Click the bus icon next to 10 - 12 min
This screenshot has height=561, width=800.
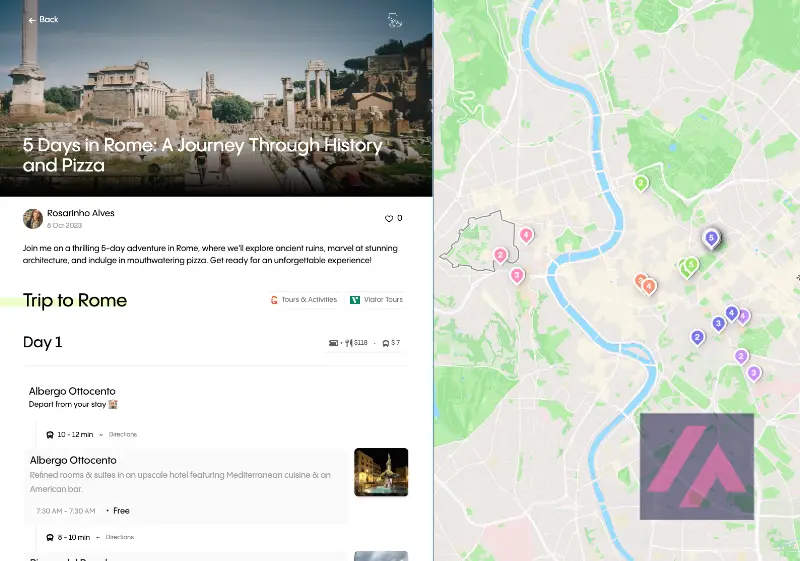[x=50, y=435]
